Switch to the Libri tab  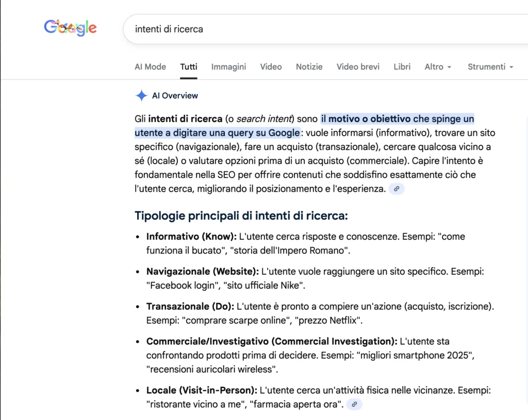pos(402,66)
